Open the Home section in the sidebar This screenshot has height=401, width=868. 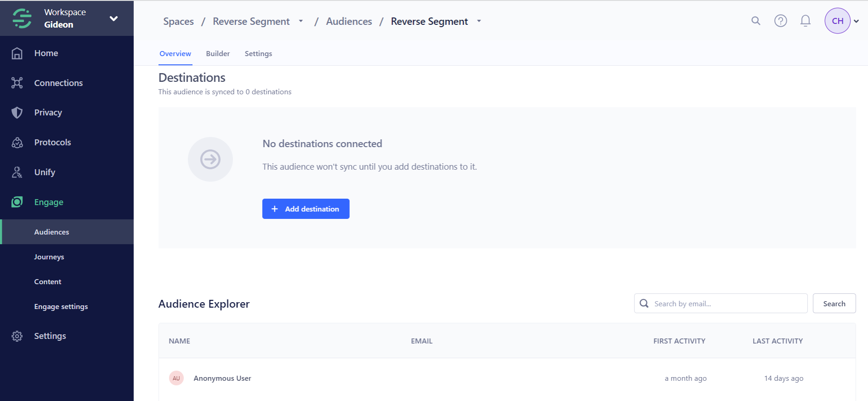(x=46, y=53)
